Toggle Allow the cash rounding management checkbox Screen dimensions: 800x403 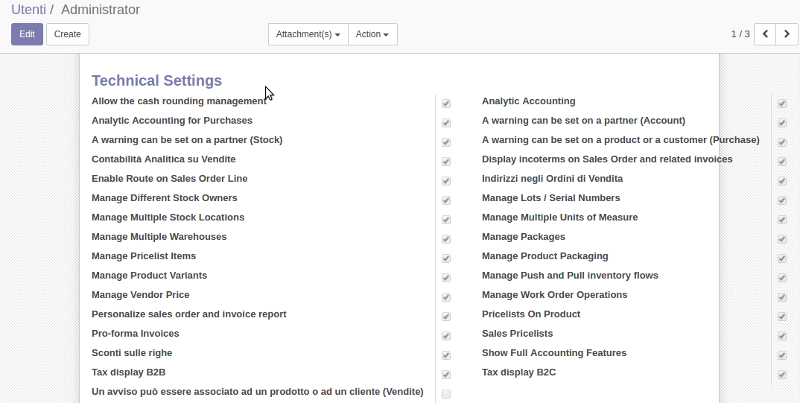point(446,104)
